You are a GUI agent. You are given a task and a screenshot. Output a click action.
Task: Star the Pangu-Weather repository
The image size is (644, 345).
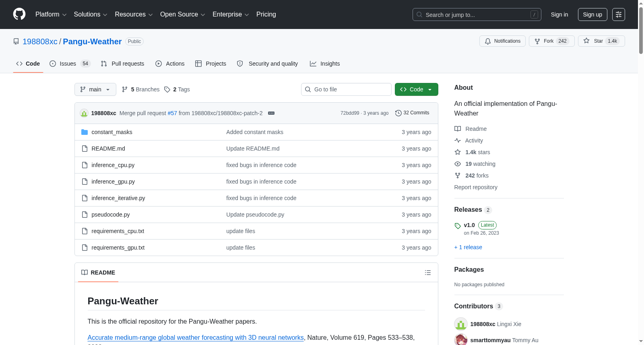601,41
